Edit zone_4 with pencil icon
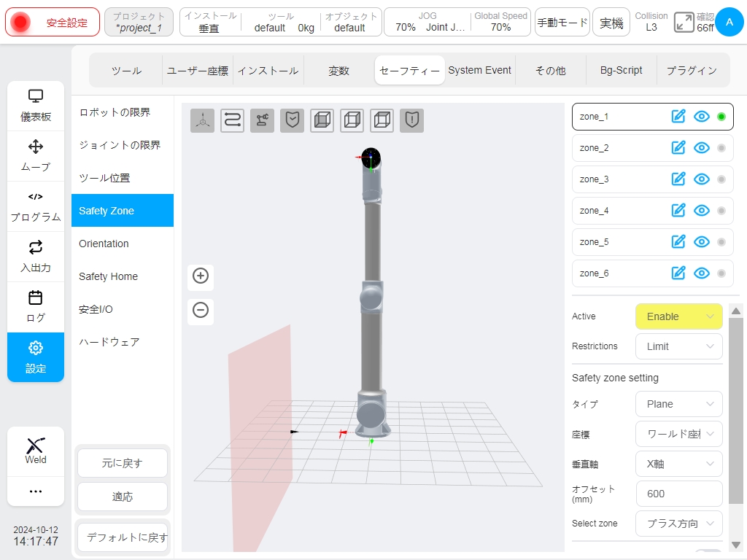 (678, 211)
